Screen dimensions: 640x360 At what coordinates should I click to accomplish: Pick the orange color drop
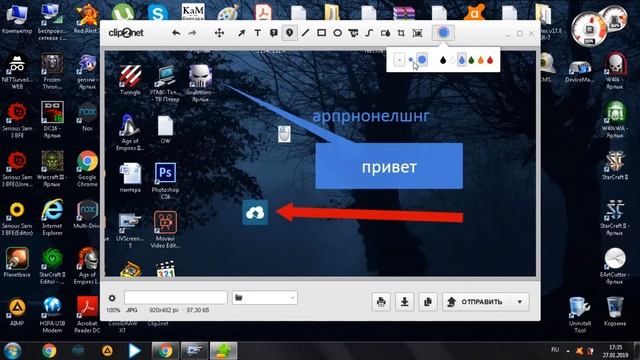pos(480,60)
